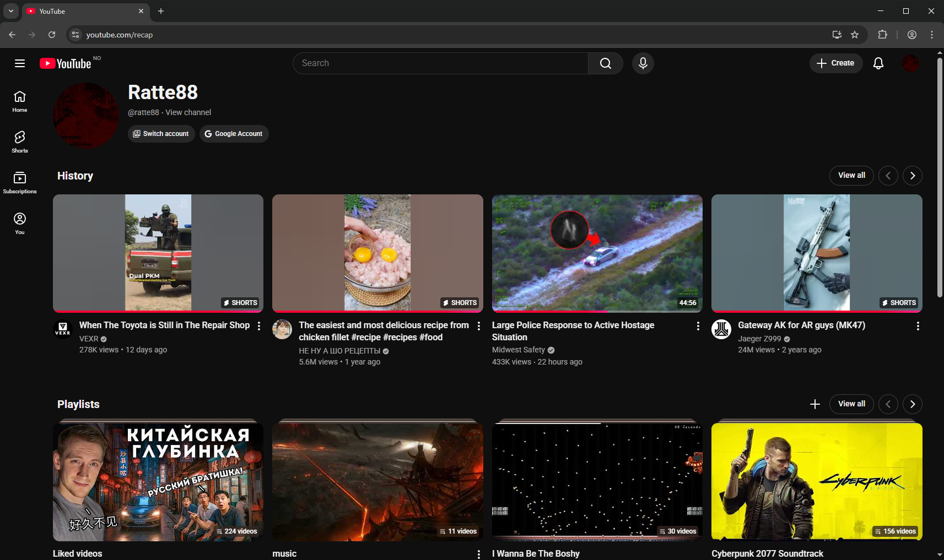
Task: Click into the Search input field
Action: (x=441, y=63)
